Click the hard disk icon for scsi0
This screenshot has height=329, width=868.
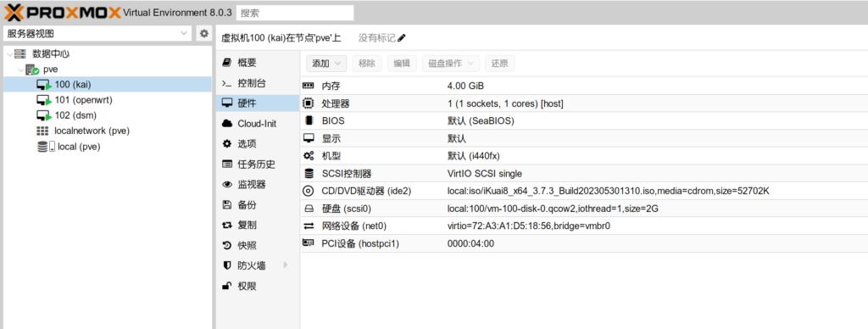coord(309,209)
